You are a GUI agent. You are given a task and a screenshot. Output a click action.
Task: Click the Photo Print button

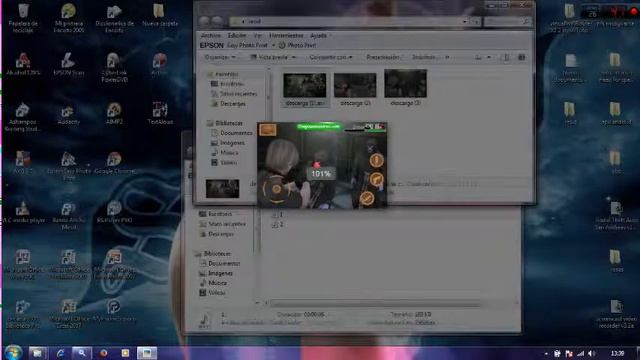298,45
